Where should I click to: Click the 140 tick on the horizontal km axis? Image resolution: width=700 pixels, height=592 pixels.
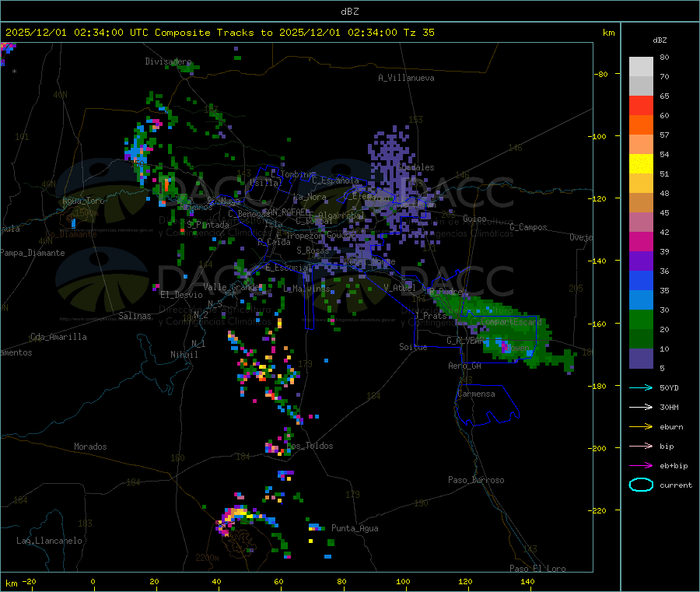point(527,582)
